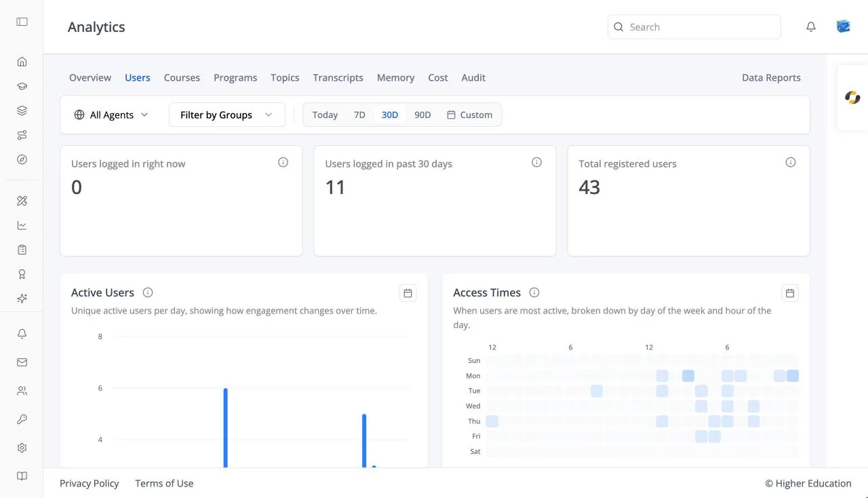The height and width of the screenshot is (498, 868).
Task: Select the 90D time range
Action: coord(422,115)
